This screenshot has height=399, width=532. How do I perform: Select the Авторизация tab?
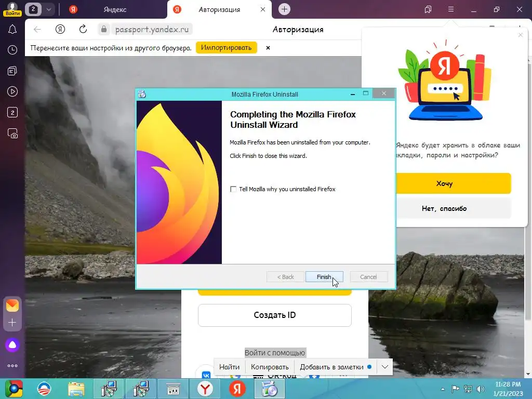click(220, 9)
